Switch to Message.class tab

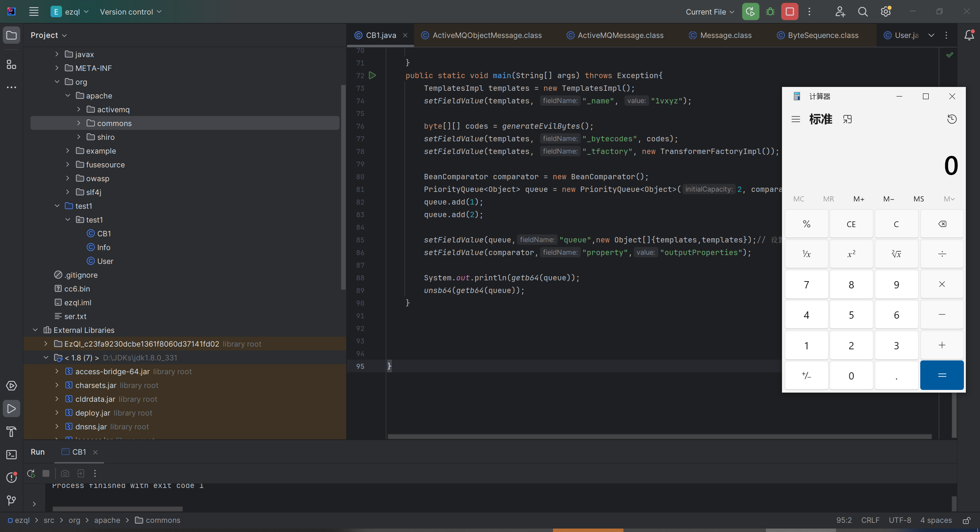pyautogui.click(x=720, y=35)
